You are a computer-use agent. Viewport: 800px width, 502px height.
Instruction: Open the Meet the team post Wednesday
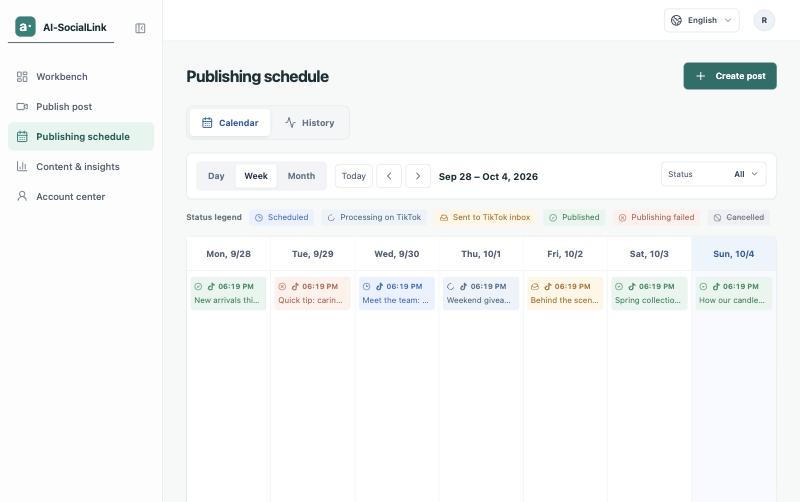[396, 293]
